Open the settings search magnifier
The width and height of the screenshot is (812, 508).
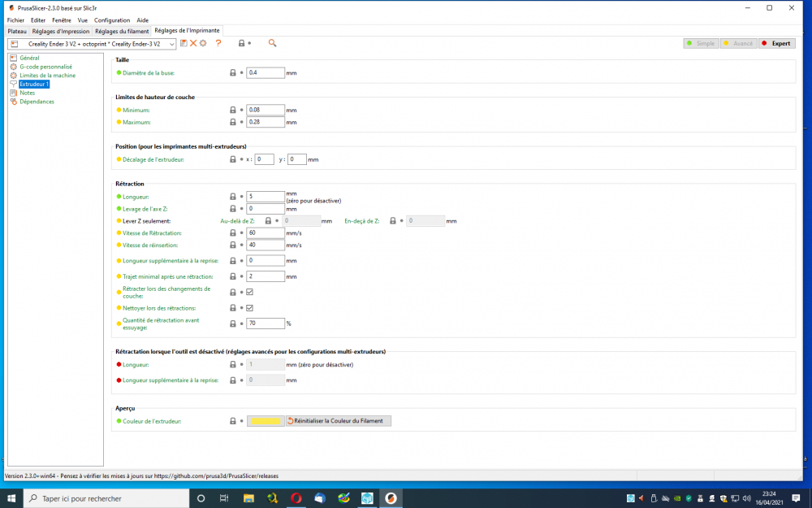point(272,44)
